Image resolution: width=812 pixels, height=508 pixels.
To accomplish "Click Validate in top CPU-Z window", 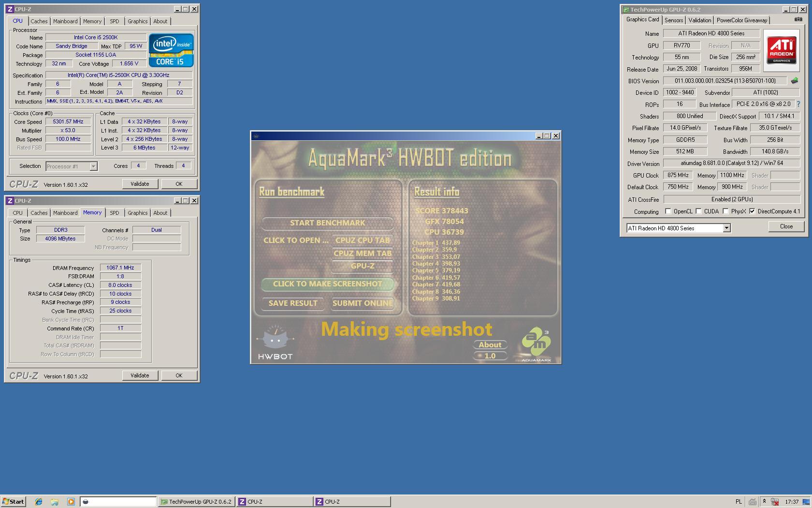I will pos(140,184).
